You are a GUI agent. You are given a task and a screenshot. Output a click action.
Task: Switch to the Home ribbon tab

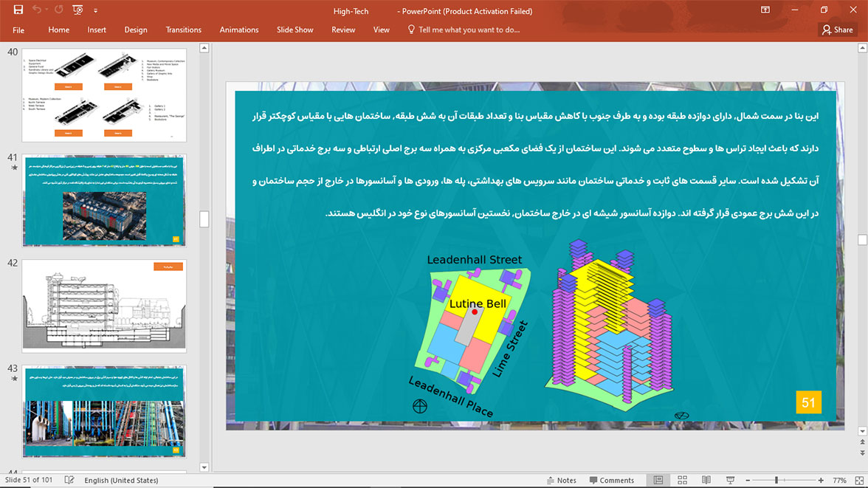pos(59,30)
